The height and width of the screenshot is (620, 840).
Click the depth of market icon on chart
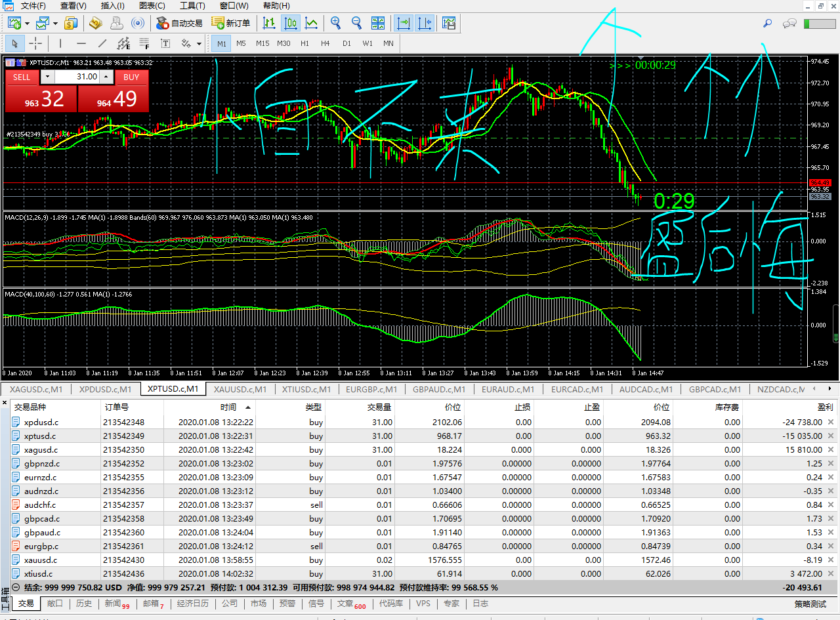[x=10, y=63]
